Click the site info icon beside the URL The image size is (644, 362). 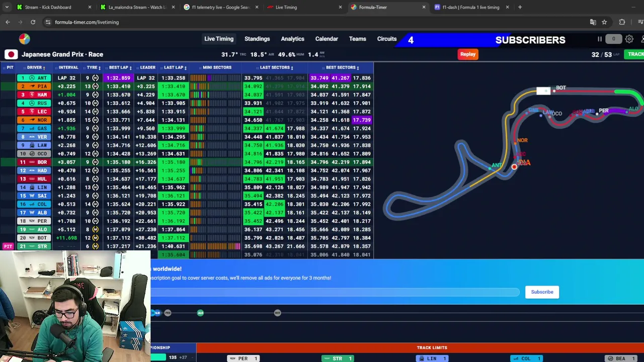pos(48,22)
